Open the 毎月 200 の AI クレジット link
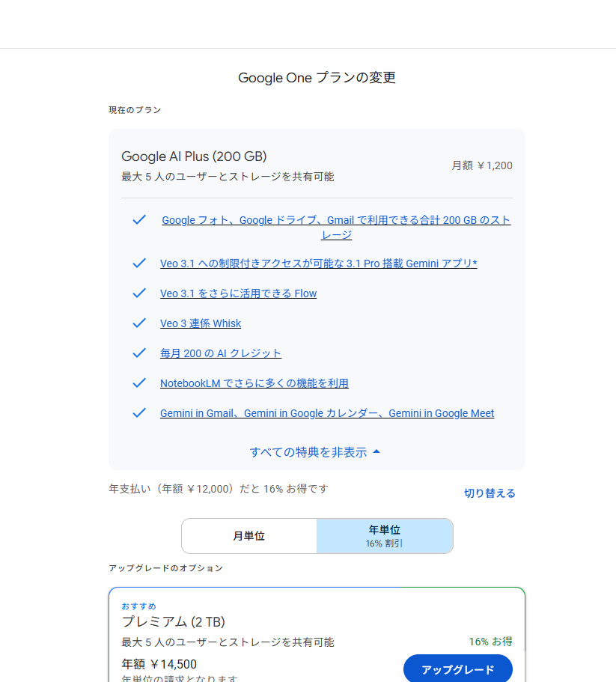Viewport: 616px width, 682px height. tap(221, 353)
